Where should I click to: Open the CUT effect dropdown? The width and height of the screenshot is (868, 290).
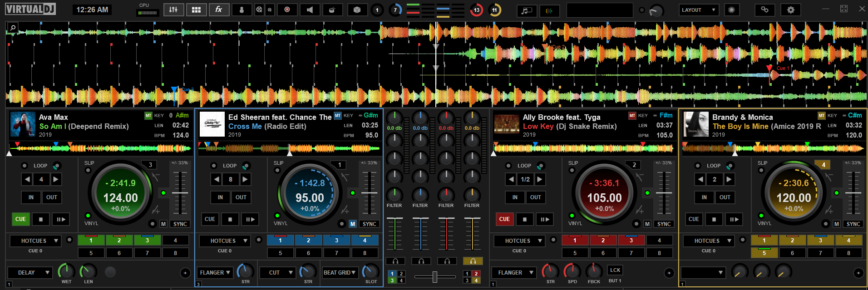click(x=278, y=273)
